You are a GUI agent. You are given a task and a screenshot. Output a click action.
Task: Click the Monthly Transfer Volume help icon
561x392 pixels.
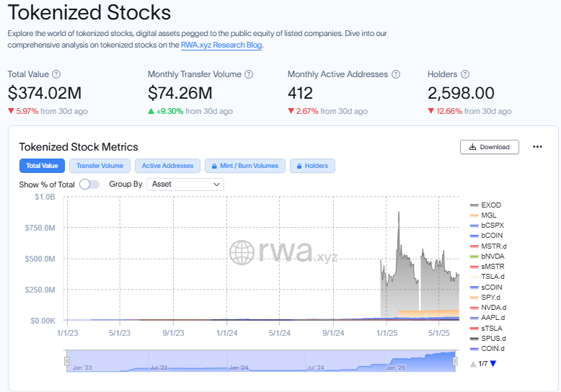click(249, 74)
